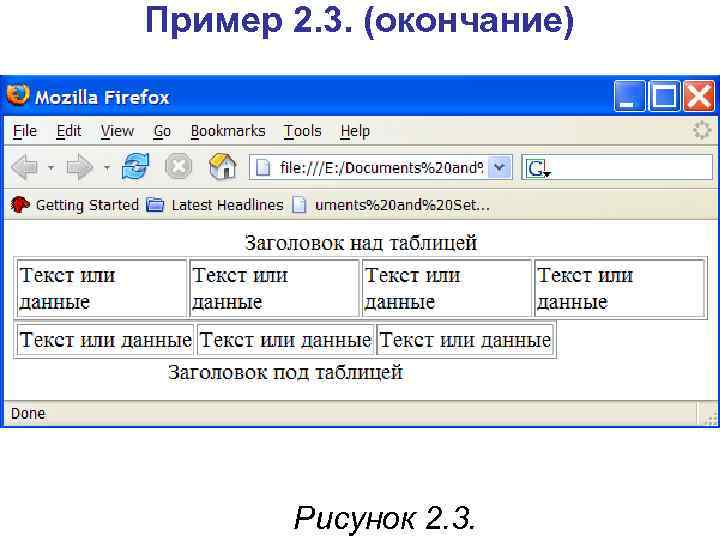Open the Bookmarks menu
Screen dimensions: 720x540
point(228,131)
